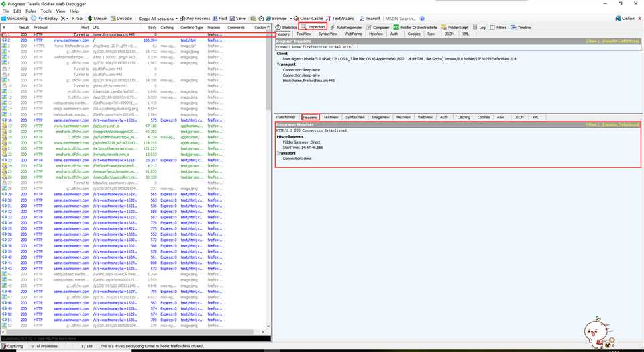This screenshot has width=644, height=352.
Task: Click Go to resume breakpoints
Action: (76, 19)
